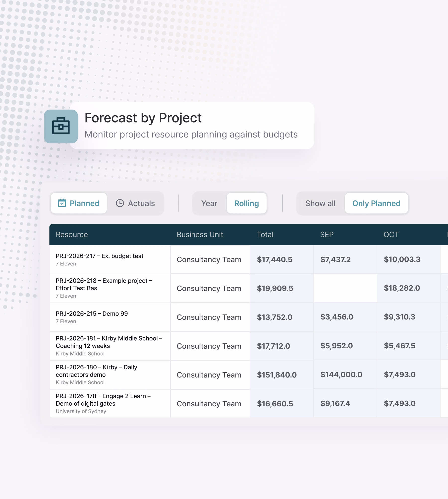
Task: Click the SEP column header
Action: pos(327,235)
